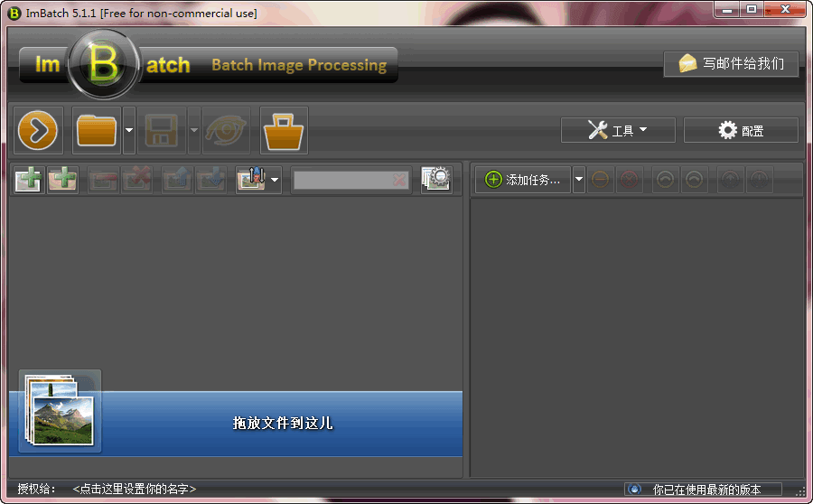Image resolution: width=813 pixels, height=504 pixels.
Task: Click the 写邮件给我们 email us button
Action: tap(731, 63)
